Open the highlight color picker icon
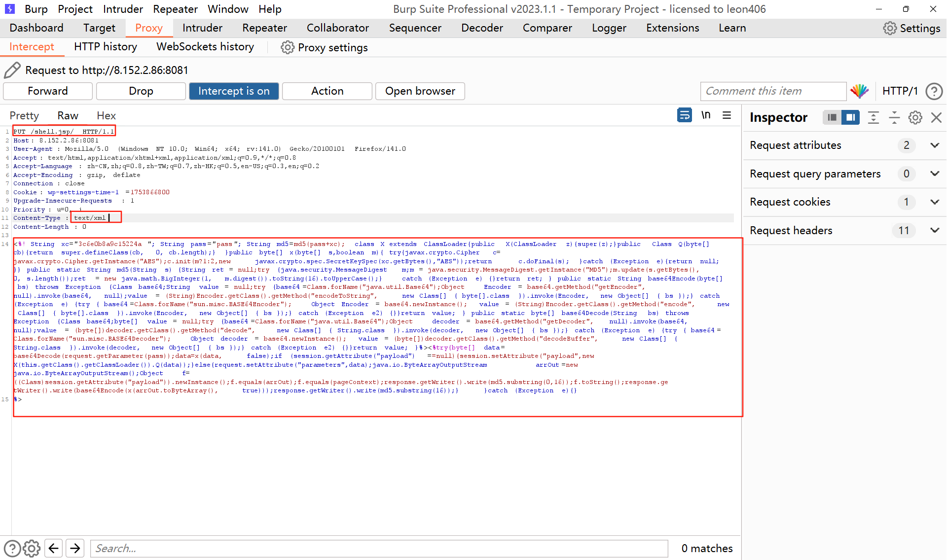 859,91
